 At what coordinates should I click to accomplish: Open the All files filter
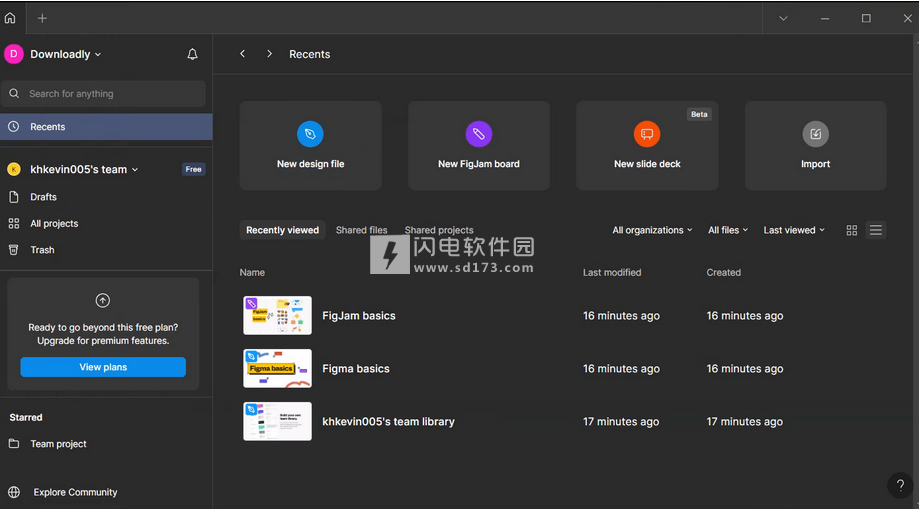click(728, 230)
